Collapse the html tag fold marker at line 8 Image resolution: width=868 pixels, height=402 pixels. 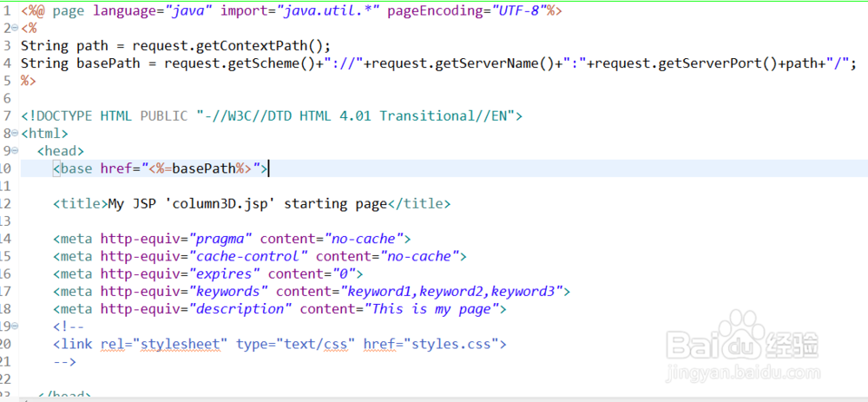click(16, 134)
